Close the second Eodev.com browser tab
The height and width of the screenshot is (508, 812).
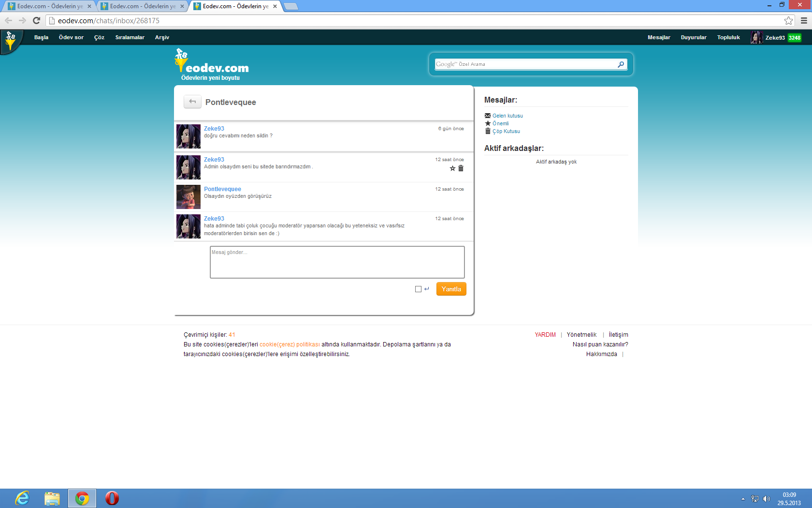click(182, 6)
